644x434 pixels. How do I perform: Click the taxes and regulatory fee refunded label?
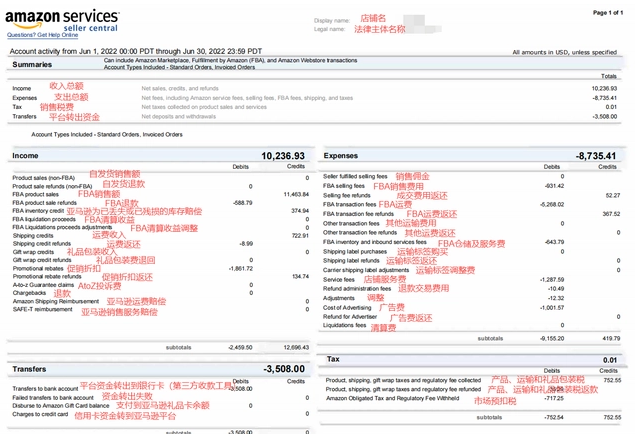click(403, 389)
